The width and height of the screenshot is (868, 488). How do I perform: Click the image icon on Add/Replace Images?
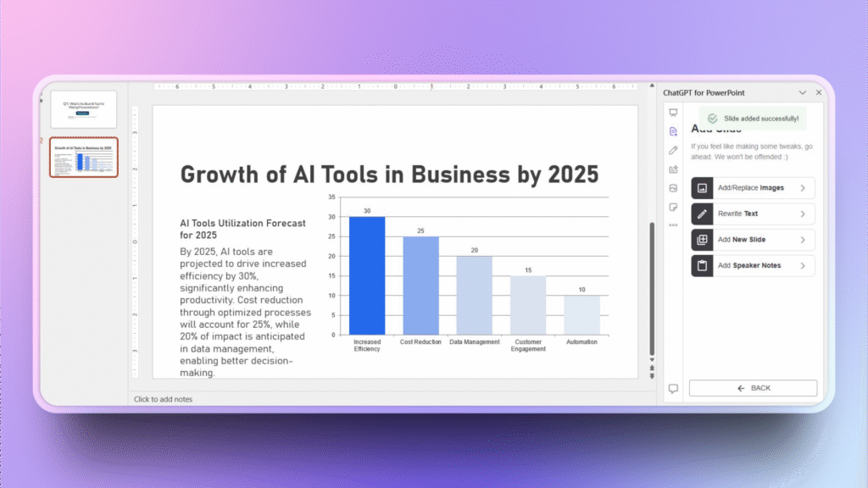click(703, 187)
